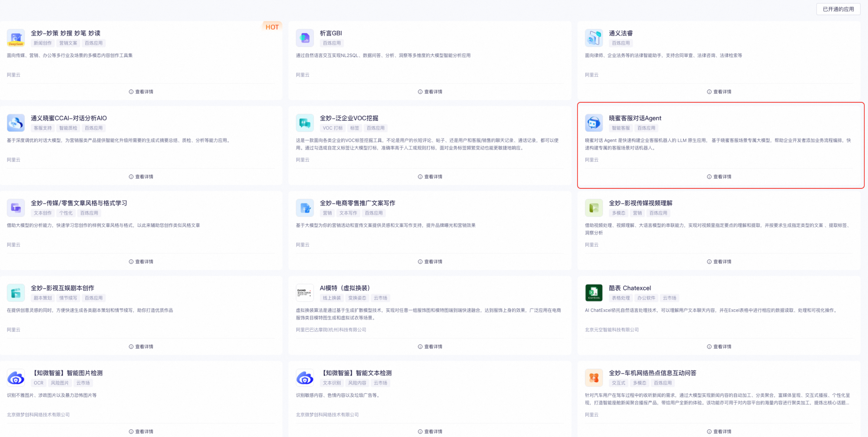The height and width of the screenshot is (437, 868).
Task: View details of 全妙-电商零售推广文案写作
Action: click(x=430, y=262)
